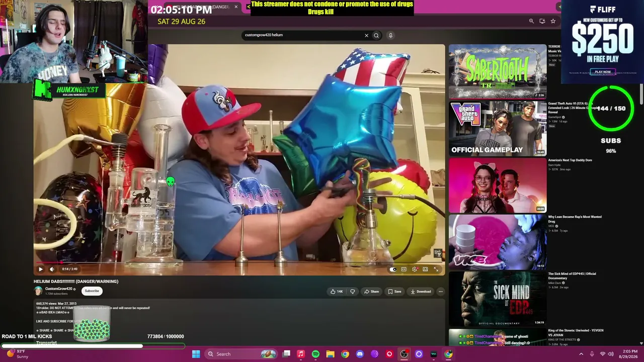
Task: Open File Explorer from the taskbar
Action: pos(330,354)
